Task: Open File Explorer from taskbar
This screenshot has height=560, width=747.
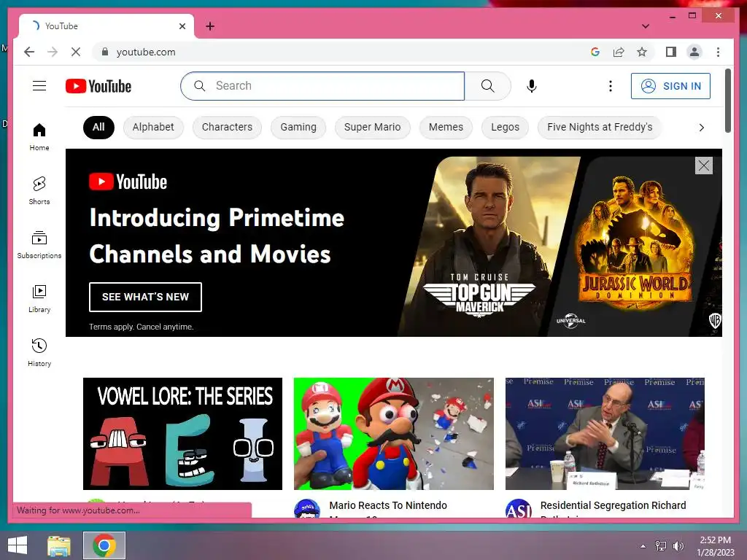Action: [x=59, y=545]
